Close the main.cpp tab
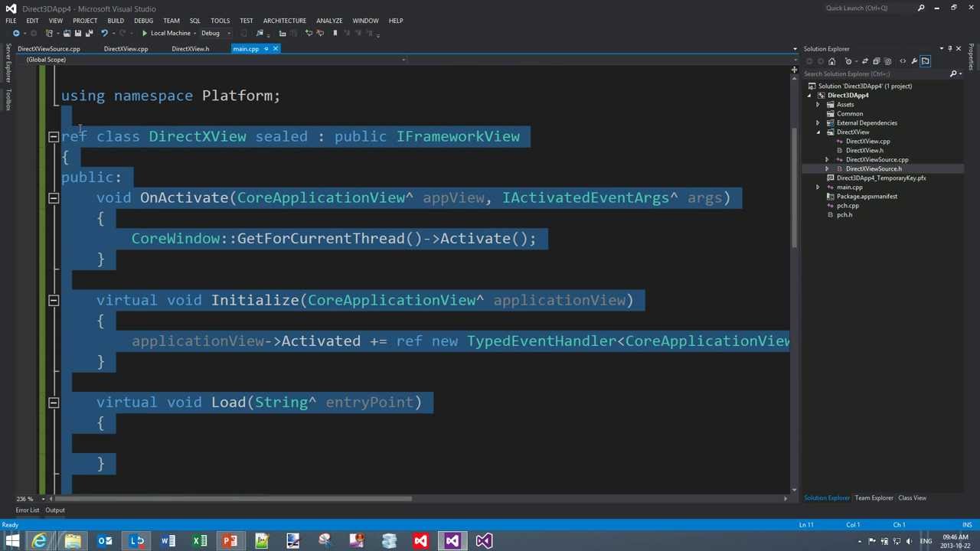 [275, 48]
